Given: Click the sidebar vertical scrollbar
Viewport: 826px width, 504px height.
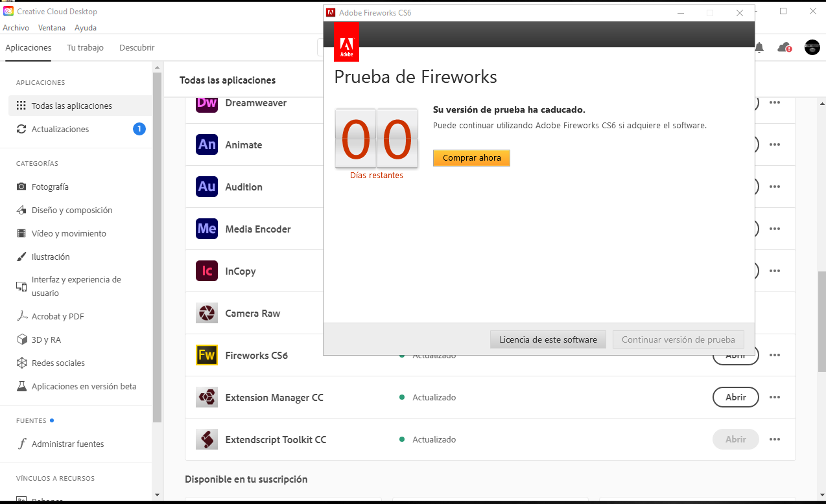Looking at the screenshot, I should (157, 246).
